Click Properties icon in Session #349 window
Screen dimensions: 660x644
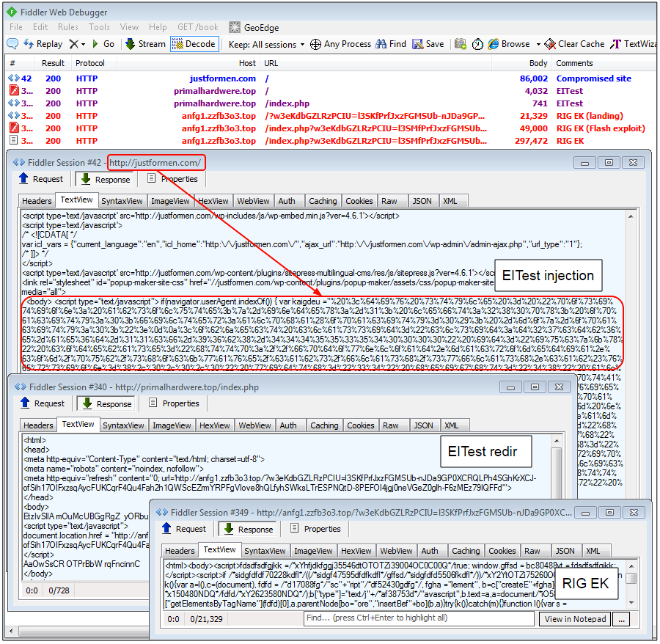[295, 528]
